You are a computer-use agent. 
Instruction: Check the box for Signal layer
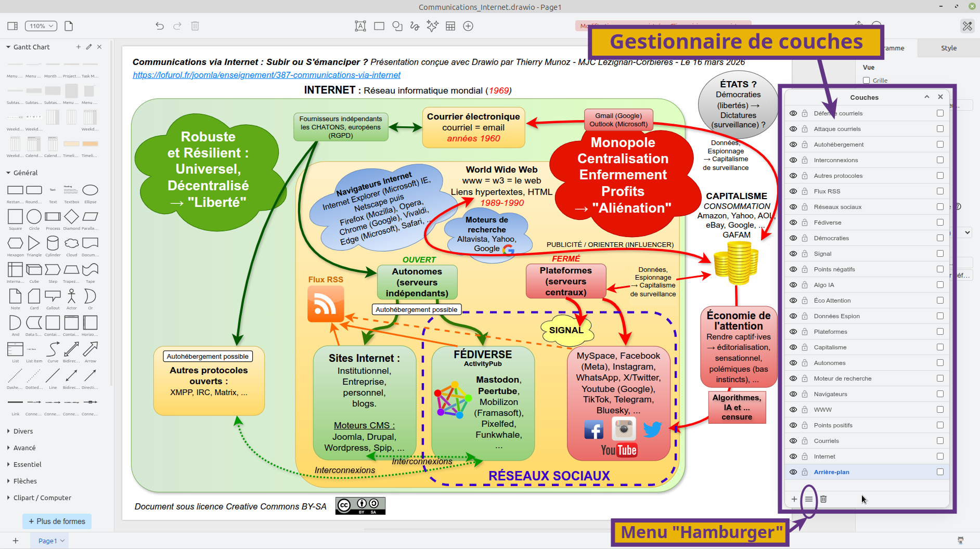940,254
